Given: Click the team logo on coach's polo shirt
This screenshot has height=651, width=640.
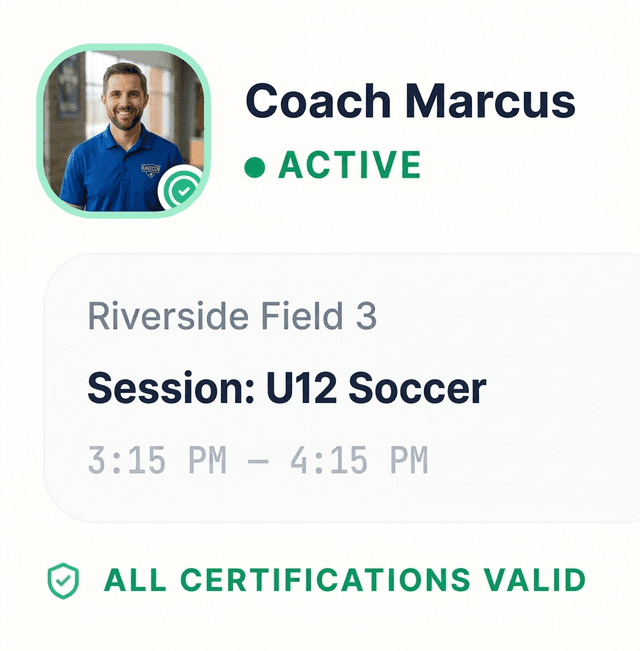Looking at the screenshot, I should coord(149,170).
